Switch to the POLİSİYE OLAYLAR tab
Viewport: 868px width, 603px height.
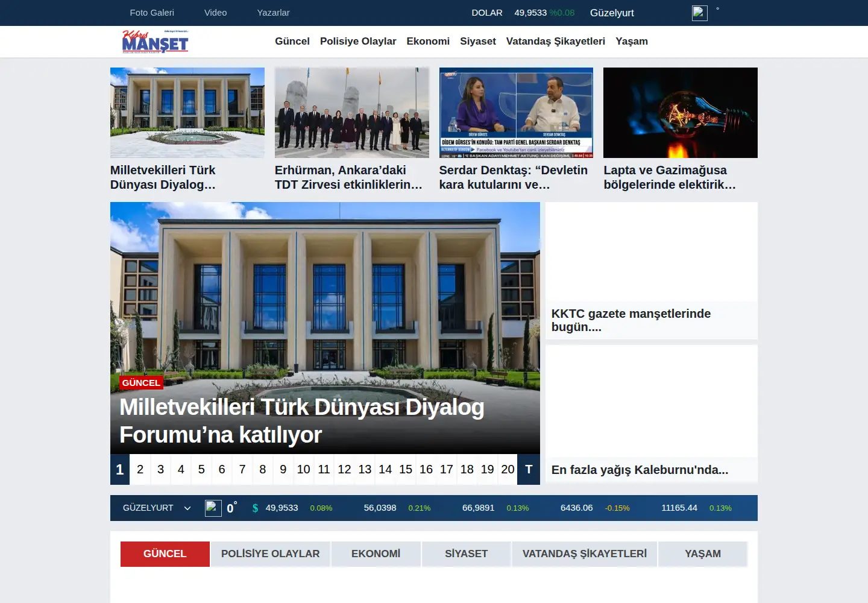point(271,554)
